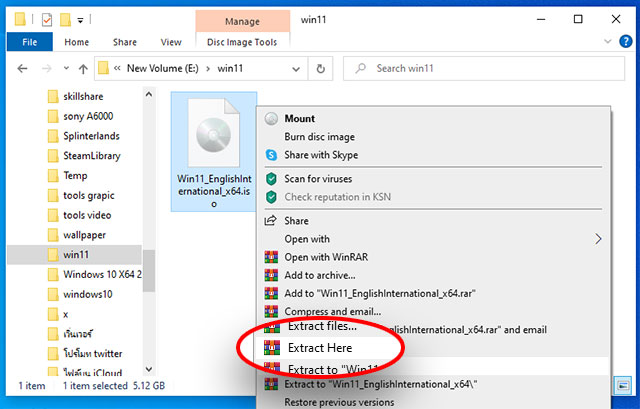
Task: Select the Temp folder in tree
Action: pyautogui.click(x=75, y=176)
